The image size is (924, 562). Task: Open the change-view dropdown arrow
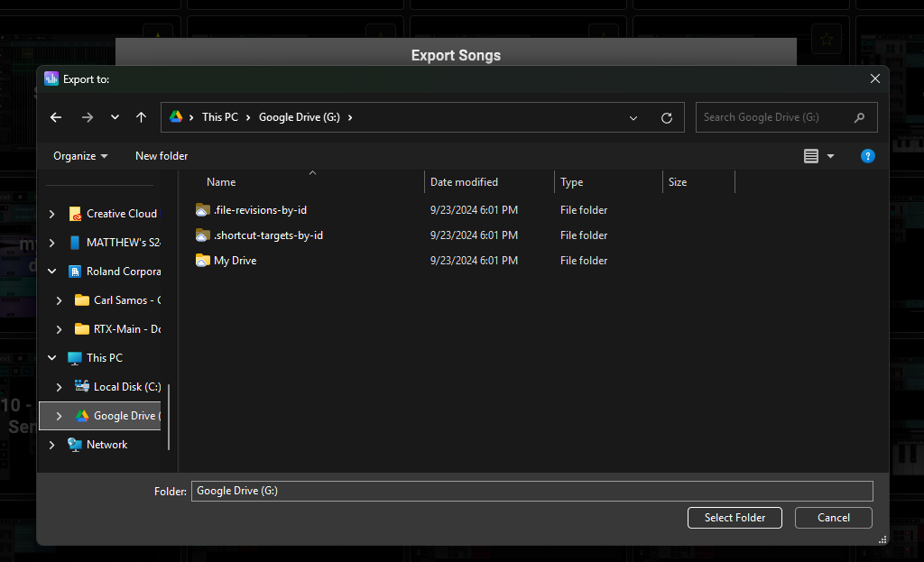tap(830, 155)
